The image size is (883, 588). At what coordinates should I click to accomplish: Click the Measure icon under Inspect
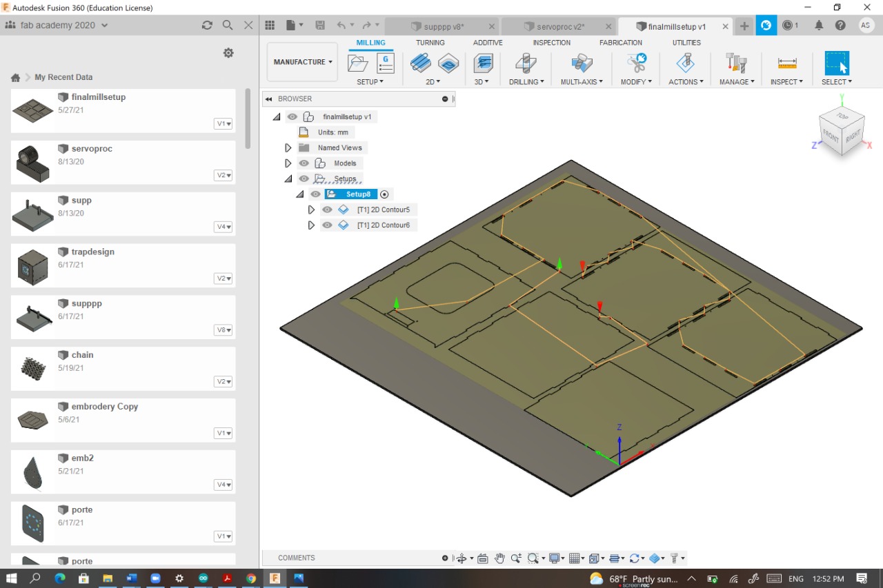coord(786,63)
